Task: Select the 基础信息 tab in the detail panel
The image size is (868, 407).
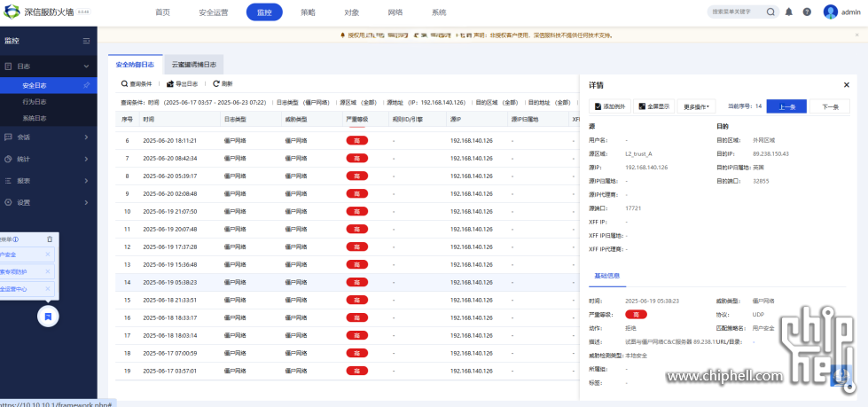Action: (x=607, y=275)
